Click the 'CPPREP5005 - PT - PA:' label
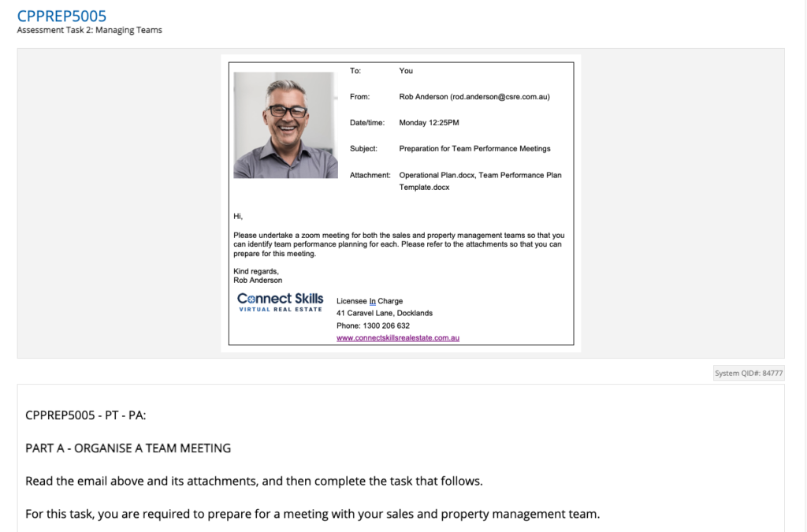 pos(85,415)
